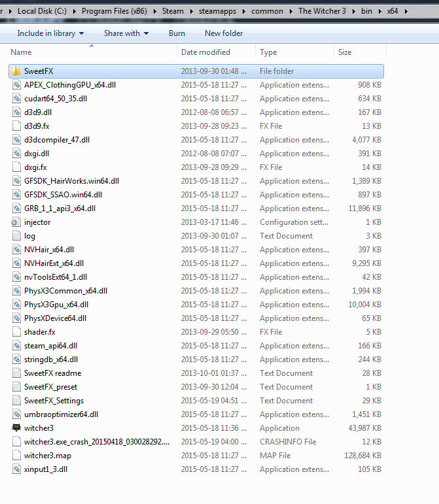Click the NVHair_x64.dll file icon

16,250
